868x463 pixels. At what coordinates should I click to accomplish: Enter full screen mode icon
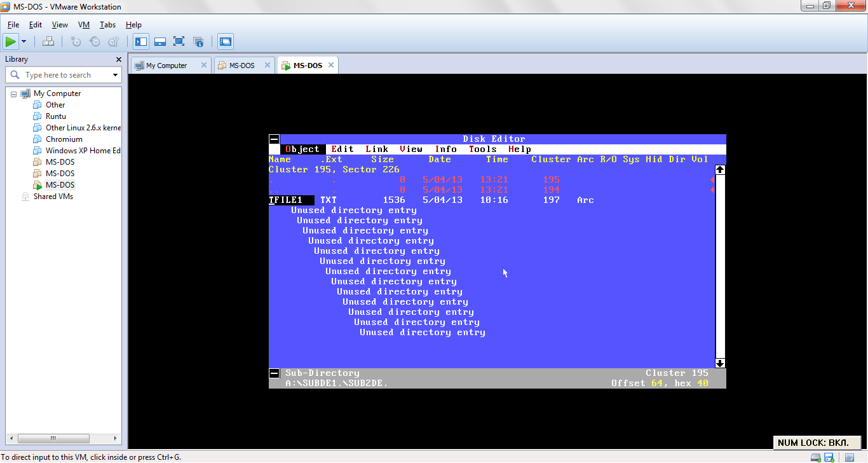179,42
